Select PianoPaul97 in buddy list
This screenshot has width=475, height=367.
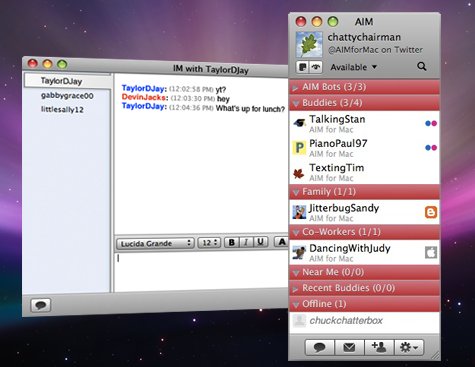364,148
